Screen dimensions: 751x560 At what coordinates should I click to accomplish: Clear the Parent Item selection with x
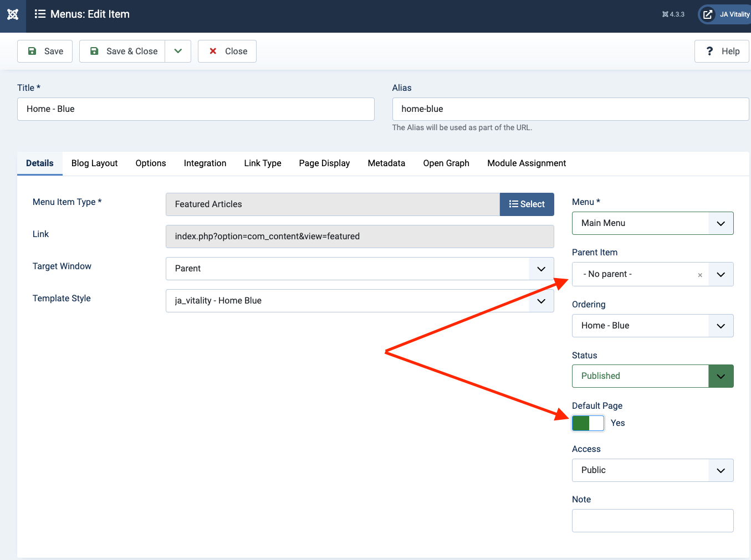(x=699, y=275)
